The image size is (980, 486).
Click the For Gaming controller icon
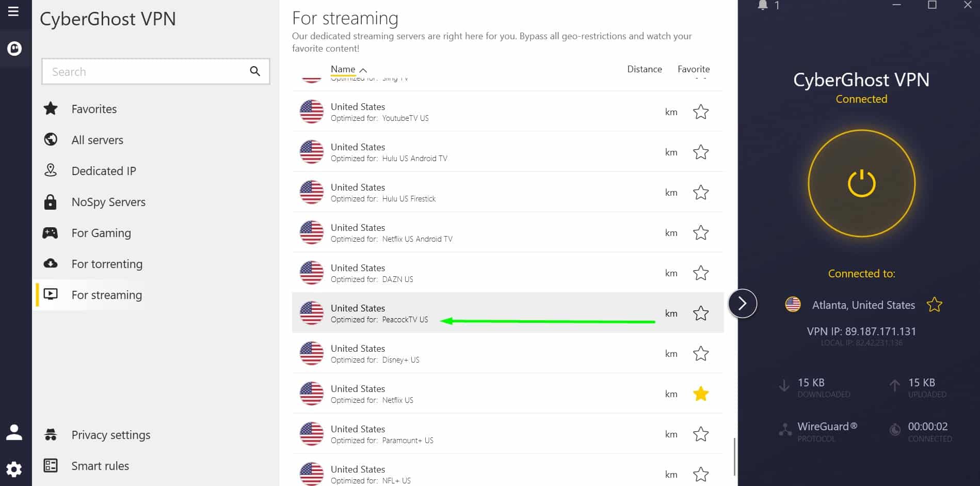click(x=50, y=233)
